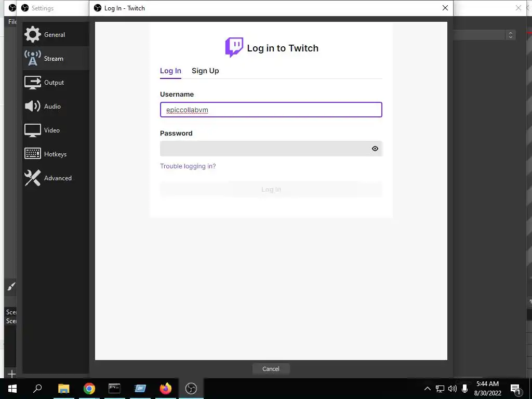Close the Settings window behind
532x399 pixels.
[x=518, y=8]
